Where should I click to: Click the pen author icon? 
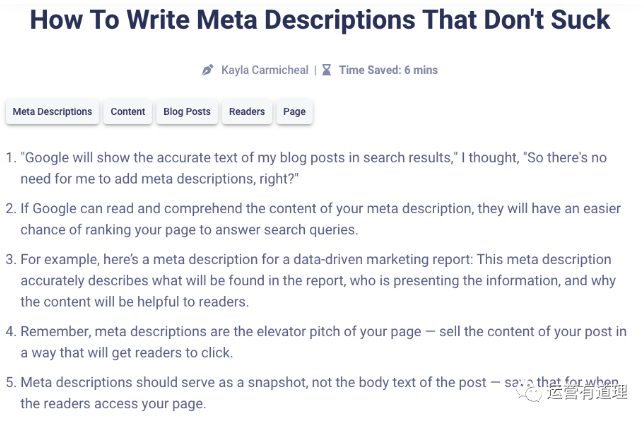208,70
